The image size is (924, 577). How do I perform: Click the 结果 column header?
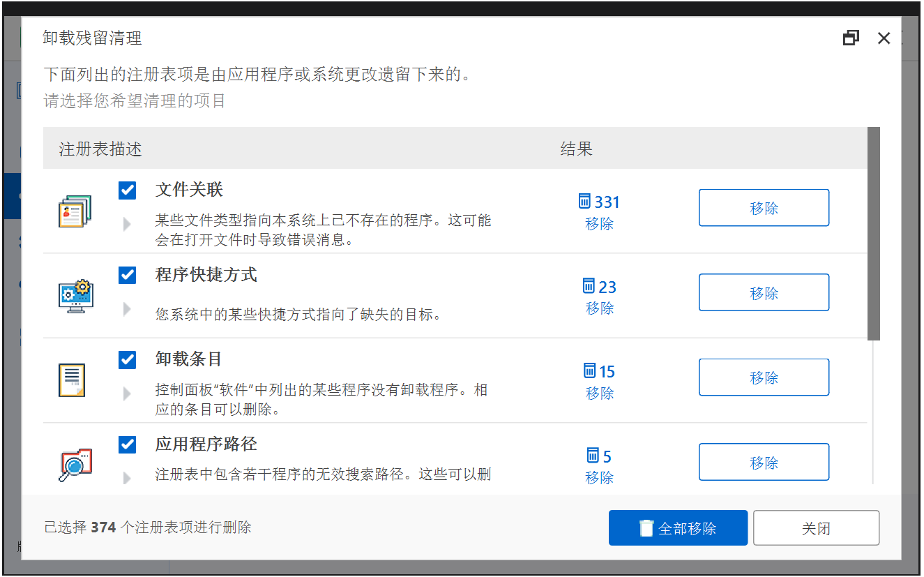pyautogui.click(x=576, y=149)
